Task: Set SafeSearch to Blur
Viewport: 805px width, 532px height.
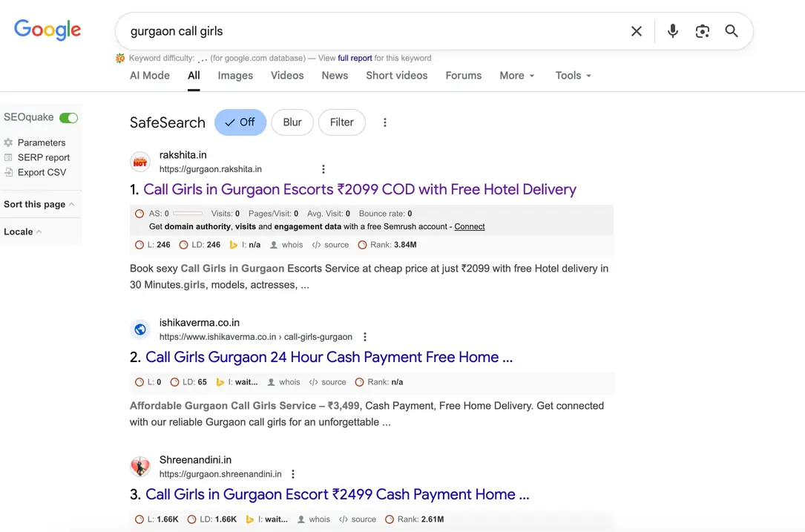Action: pos(292,122)
